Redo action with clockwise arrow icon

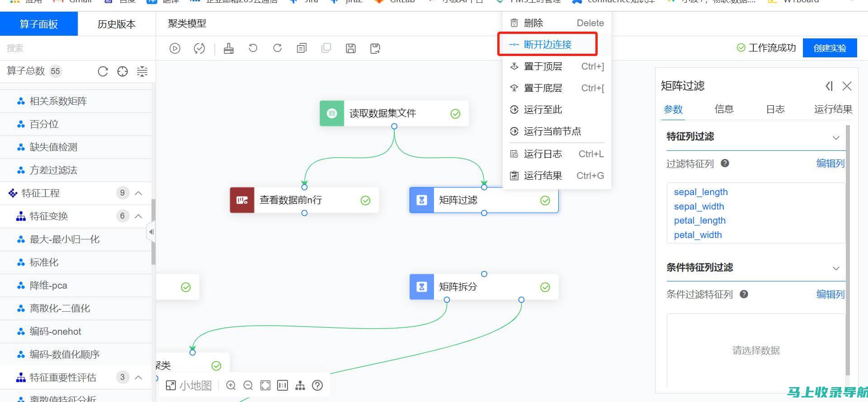[x=278, y=48]
